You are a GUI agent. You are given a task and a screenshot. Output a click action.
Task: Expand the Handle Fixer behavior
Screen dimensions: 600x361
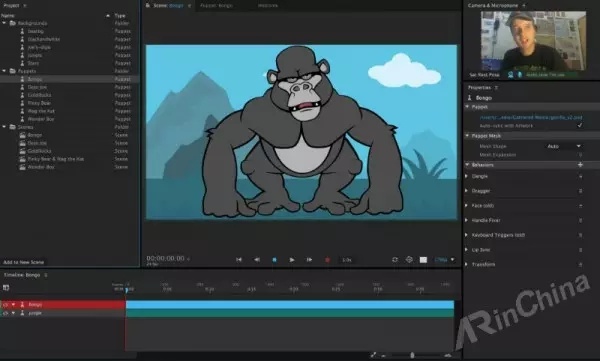466,220
